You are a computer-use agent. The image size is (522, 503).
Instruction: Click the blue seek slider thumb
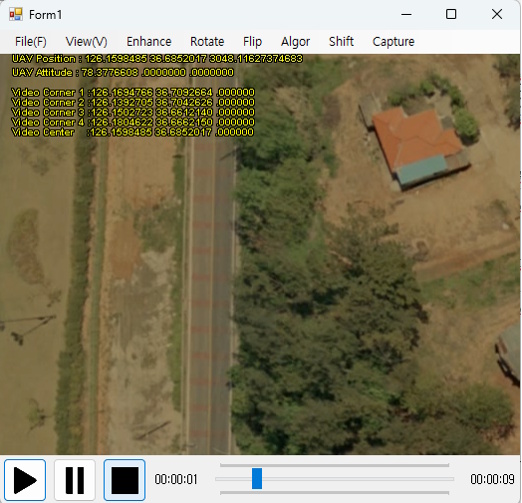coord(257,479)
